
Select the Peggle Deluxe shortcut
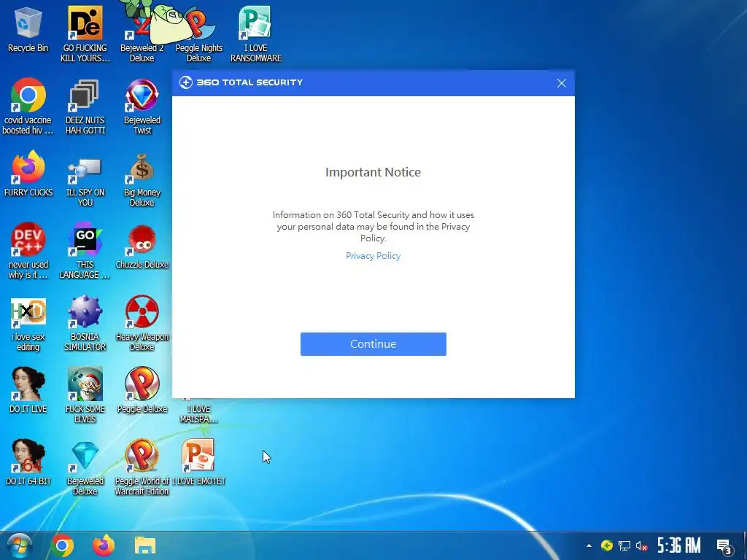point(142,391)
